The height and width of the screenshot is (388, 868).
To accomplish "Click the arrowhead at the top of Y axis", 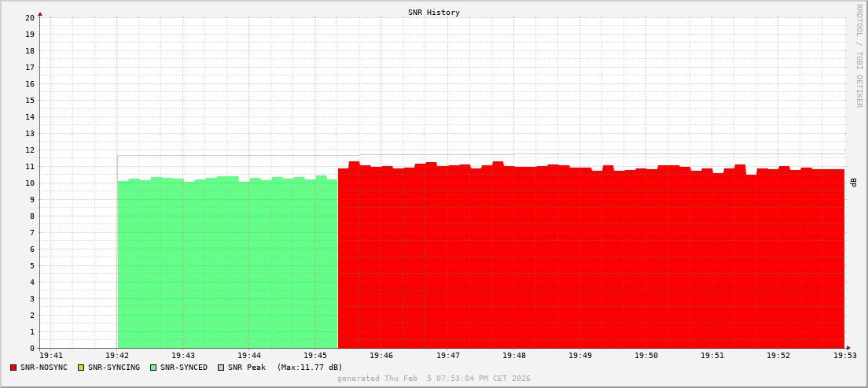I will [40, 13].
